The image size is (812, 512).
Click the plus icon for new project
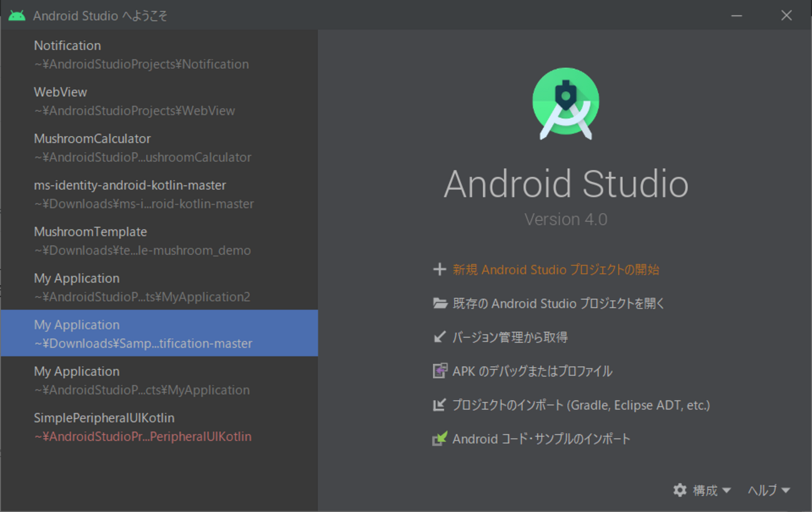(x=440, y=269)
